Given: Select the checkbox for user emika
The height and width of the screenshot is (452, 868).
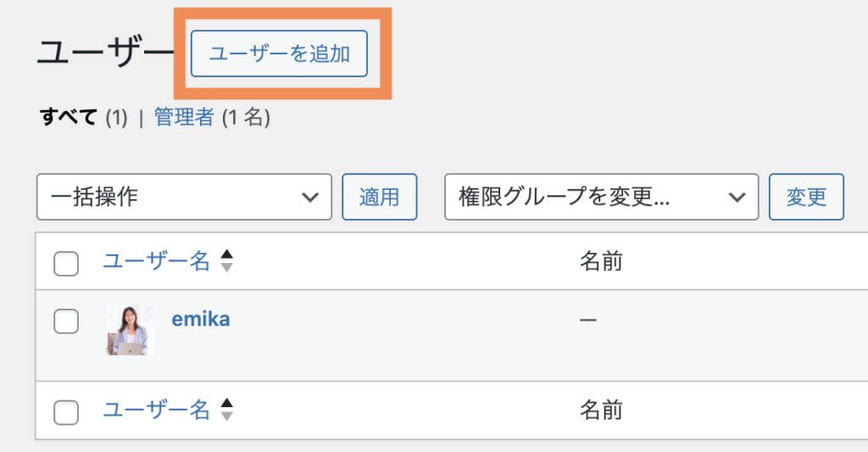Looking at the screenshot, I should point(66,321).
